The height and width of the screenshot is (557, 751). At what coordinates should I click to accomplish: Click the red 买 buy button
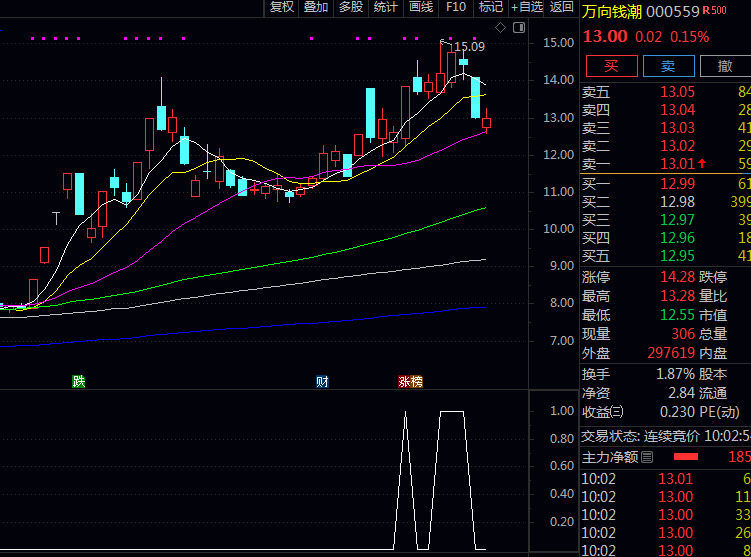click(612, 66)
